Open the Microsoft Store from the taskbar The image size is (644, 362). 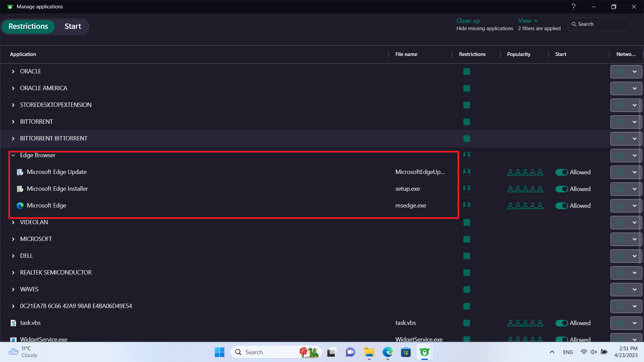[x=406, y=352]
